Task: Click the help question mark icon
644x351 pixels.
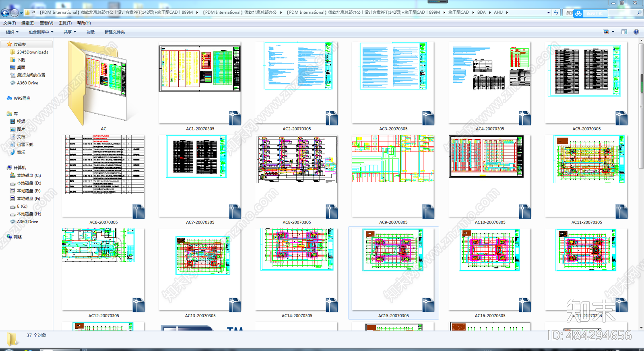Action: pyautogui.click(x=636, y=32)
